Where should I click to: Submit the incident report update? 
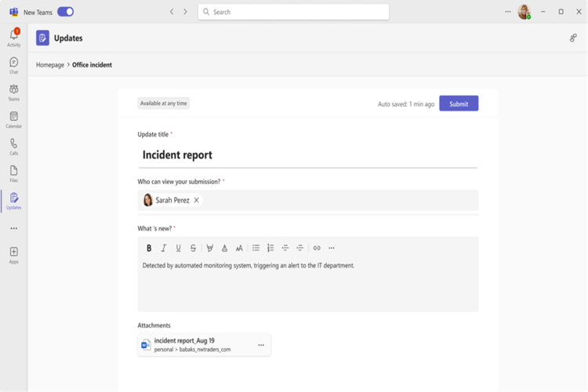[x=459, y=103]
